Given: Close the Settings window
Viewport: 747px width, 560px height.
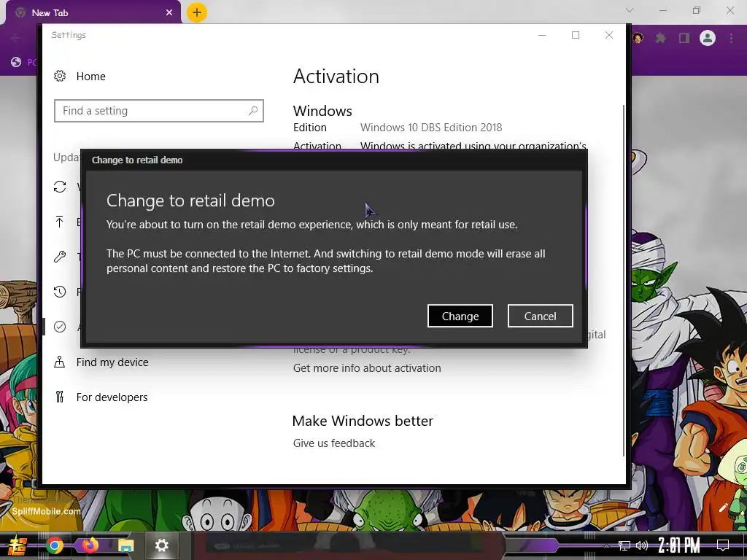Looking at the screenshot, I should [609, 35].
